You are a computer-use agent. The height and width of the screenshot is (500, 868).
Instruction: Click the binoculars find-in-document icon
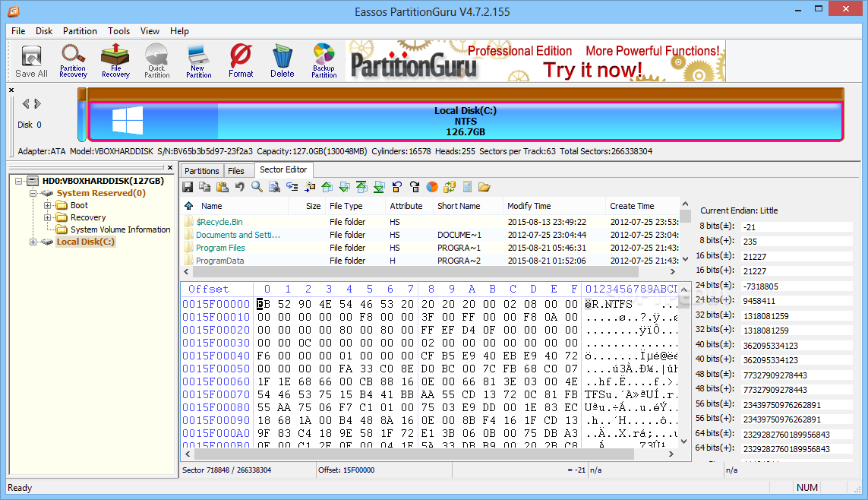click(275, 187)
